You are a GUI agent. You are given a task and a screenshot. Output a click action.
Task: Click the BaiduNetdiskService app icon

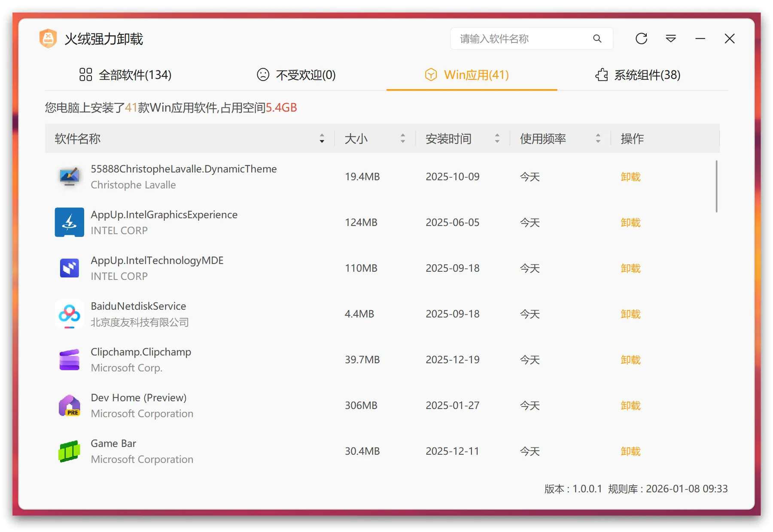click(x=69, y=314)
